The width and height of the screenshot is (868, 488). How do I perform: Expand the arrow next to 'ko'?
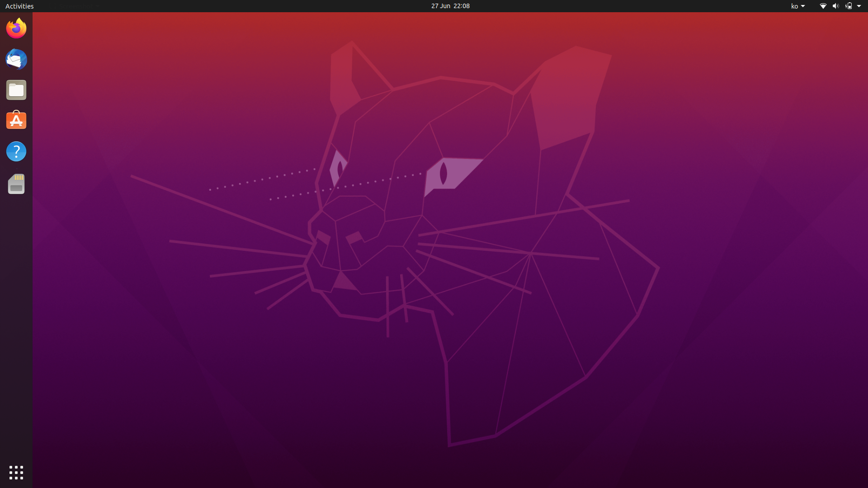click(803, 6)
